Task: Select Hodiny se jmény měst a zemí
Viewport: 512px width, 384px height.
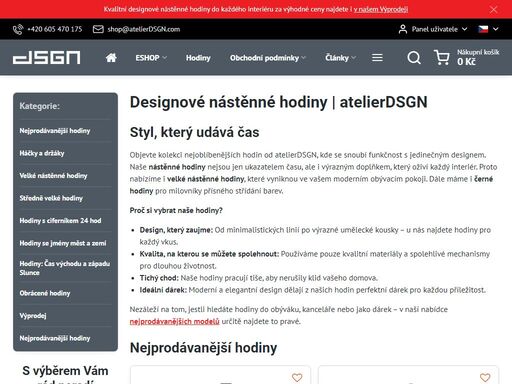Action: pyautogui.click(x=63, y=243)
